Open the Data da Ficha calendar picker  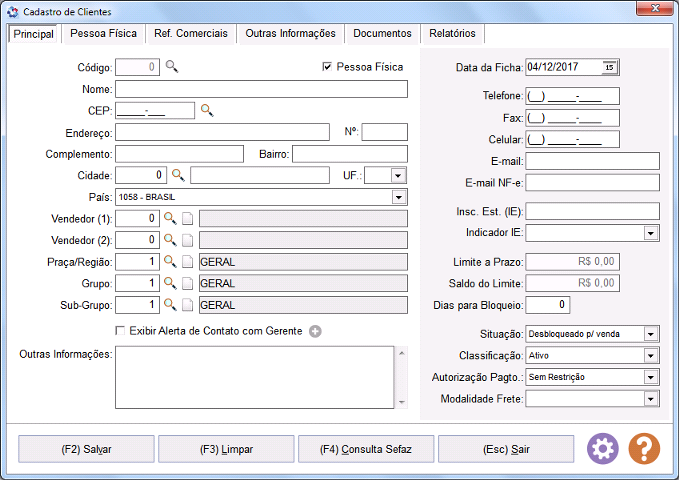tap(609, 67)
